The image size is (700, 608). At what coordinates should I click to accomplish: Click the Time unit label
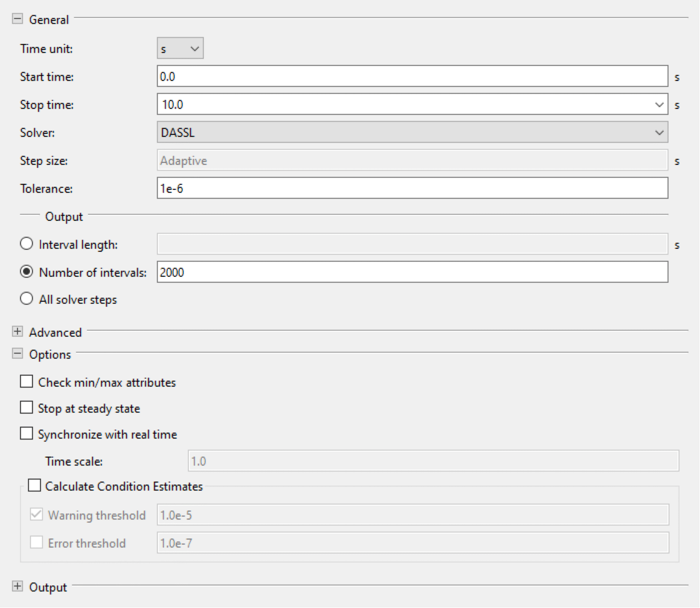point(46,49)
